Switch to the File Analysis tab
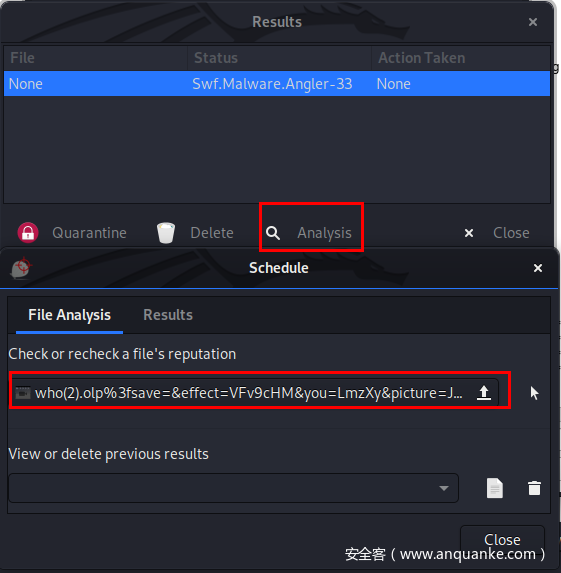The height and width of the screenshot is (573, 561). click(x=69, y=315)
